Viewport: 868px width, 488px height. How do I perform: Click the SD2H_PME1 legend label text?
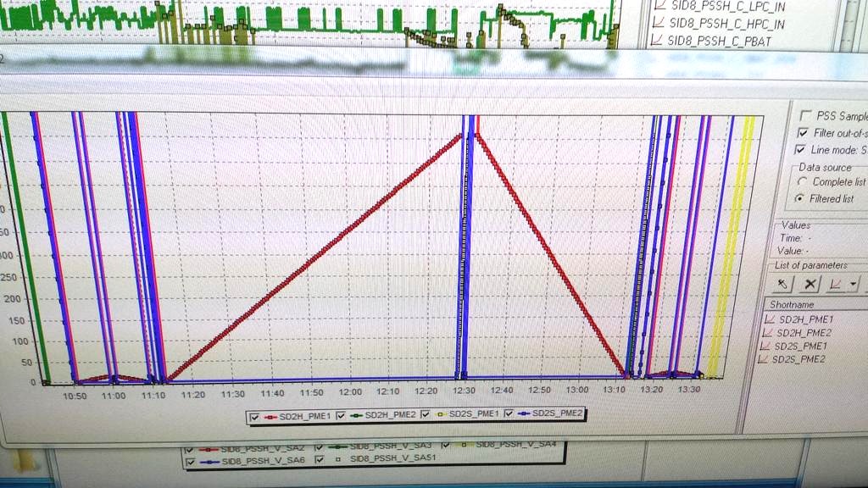coord(305,416)
